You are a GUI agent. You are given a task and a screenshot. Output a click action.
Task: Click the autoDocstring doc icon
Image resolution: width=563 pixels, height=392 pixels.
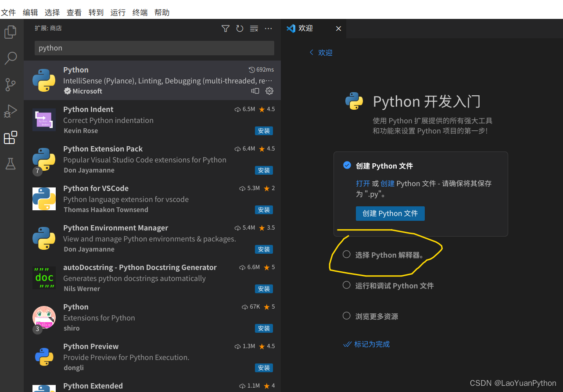coord(44,278)
